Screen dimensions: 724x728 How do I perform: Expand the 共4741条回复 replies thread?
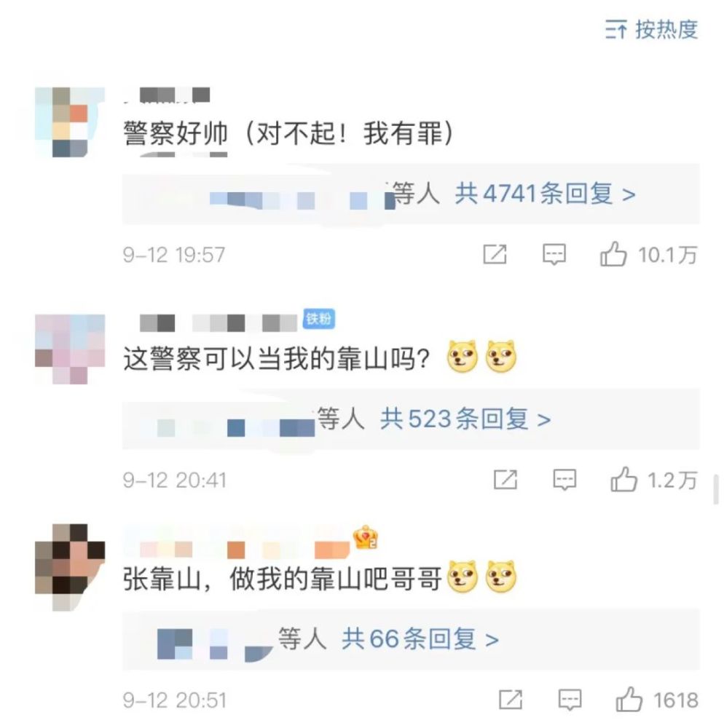tap(546, 194)
